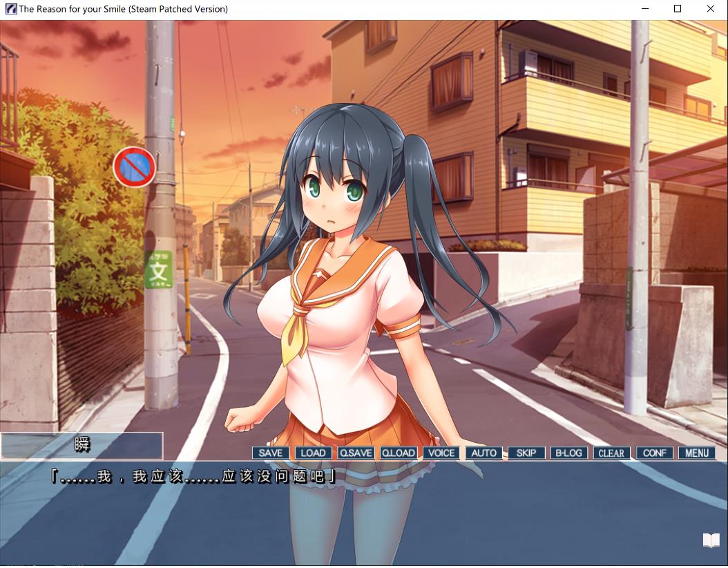Close the game window
Screen dimensions: 728x568
(x=710, y=9)
